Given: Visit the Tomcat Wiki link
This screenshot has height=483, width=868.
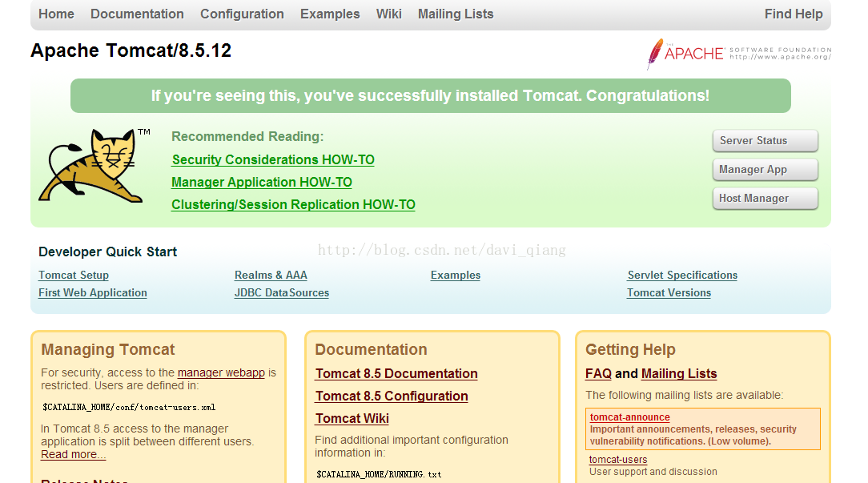Looking at the screenshot, I should 352,419.
